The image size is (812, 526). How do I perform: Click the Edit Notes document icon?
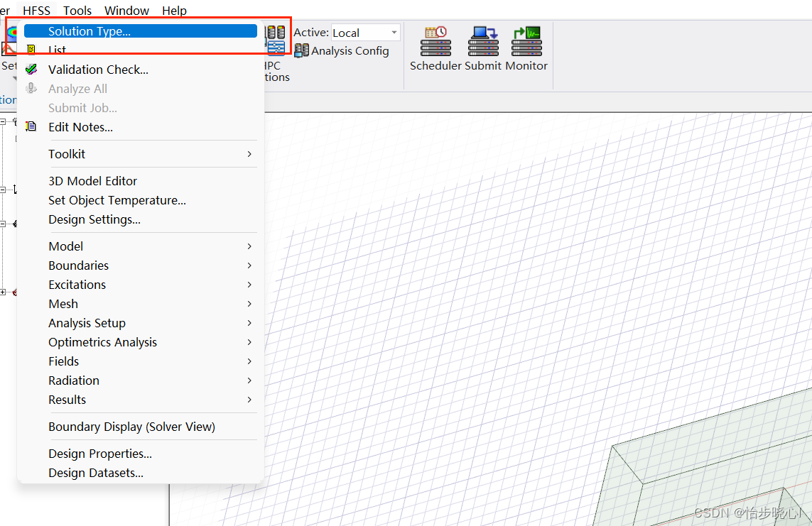pos(31,126)
